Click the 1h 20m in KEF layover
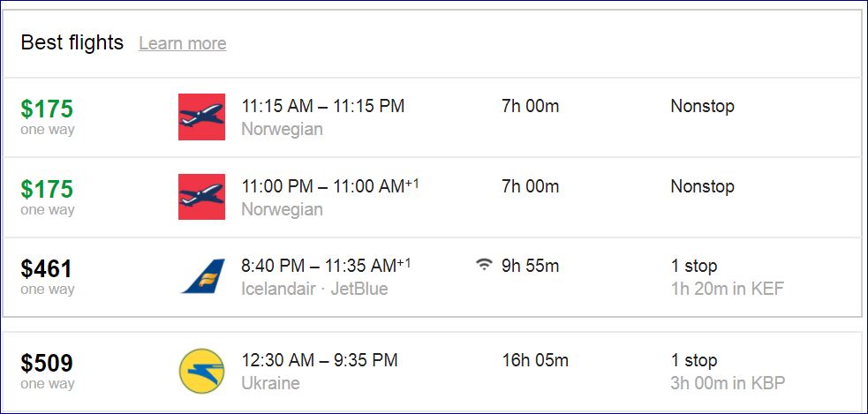Screen dimensions: 868x414 727,289
